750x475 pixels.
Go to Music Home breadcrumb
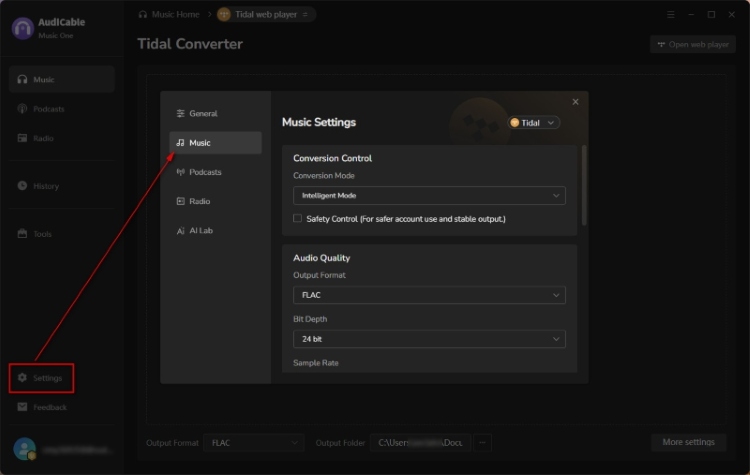169,14
